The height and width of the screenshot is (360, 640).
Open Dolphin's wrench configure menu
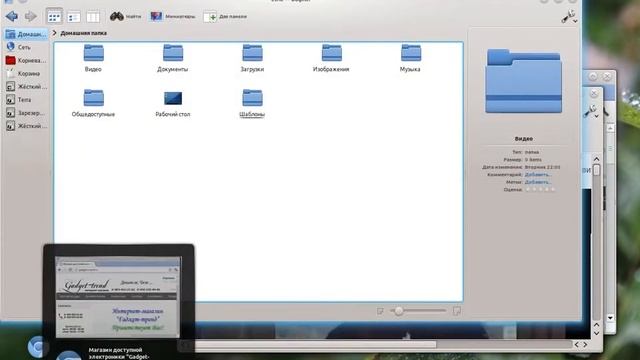[x=569, y=17]
